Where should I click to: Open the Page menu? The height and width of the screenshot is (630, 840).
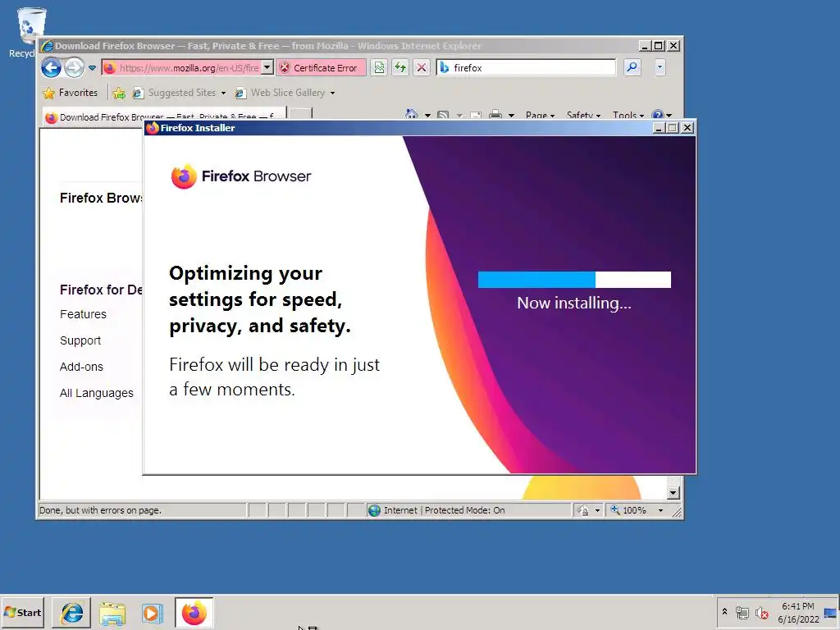click(540, 115)
